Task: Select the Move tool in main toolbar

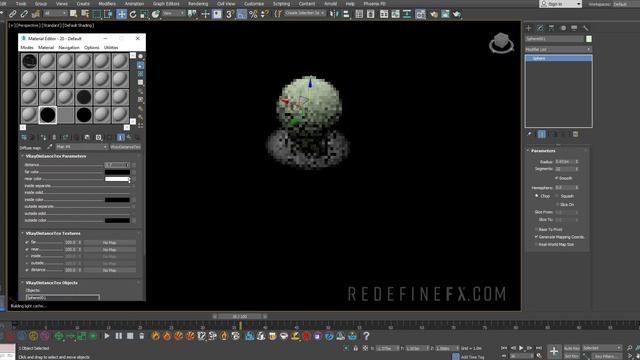Action: click(x=121, y=14)
